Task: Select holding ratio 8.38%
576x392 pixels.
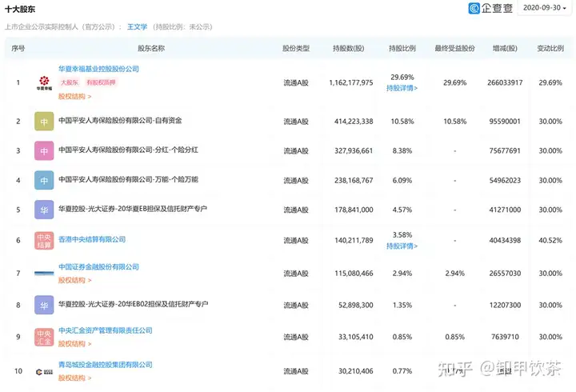Action: tap(402, 150)
